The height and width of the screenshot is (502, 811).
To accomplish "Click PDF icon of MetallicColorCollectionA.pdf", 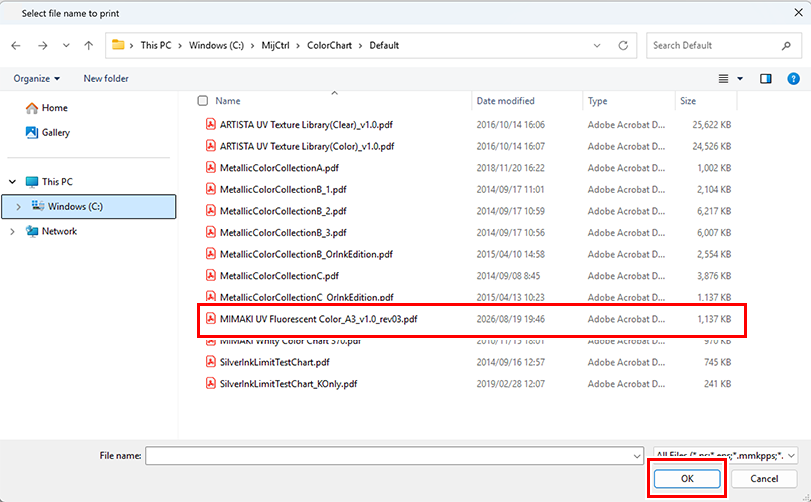I will click(211, 168).
